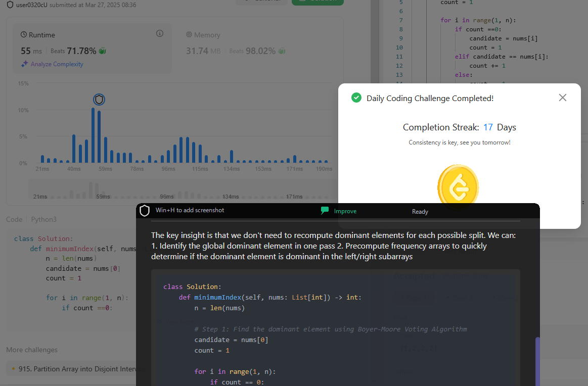
Task: Select the Runtime stats card
Action: 92,48
